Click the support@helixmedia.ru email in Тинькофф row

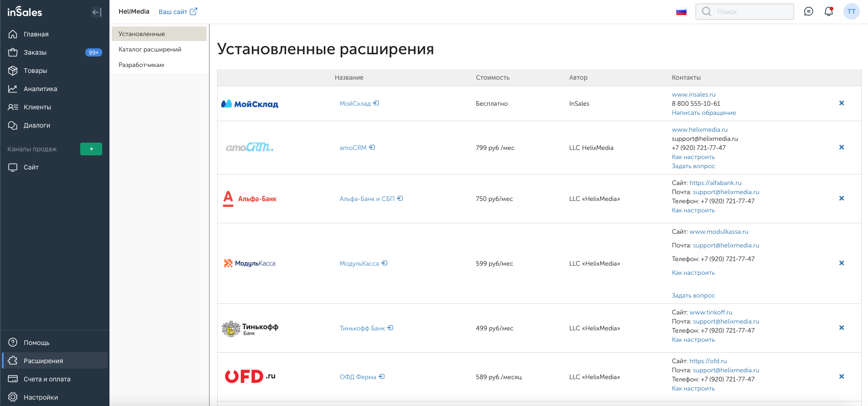[x=726, y=321]
